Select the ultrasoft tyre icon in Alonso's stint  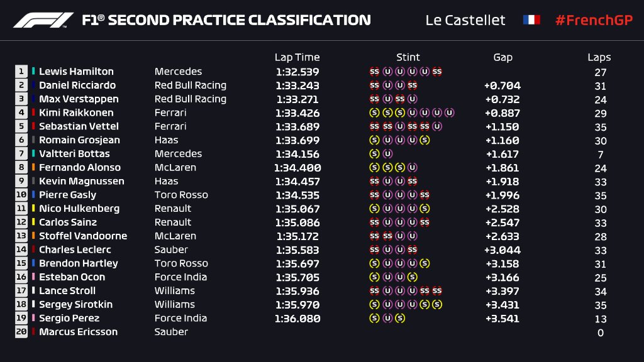[412, 168]
